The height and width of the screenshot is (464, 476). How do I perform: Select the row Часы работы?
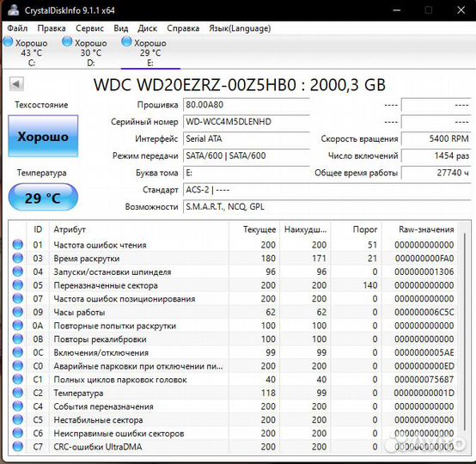233,312
